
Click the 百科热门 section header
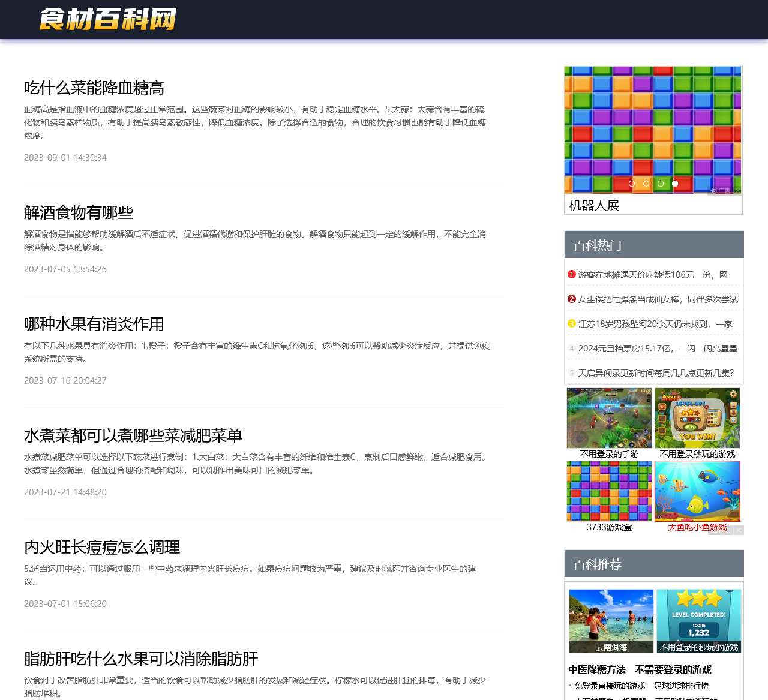[654, 245]
